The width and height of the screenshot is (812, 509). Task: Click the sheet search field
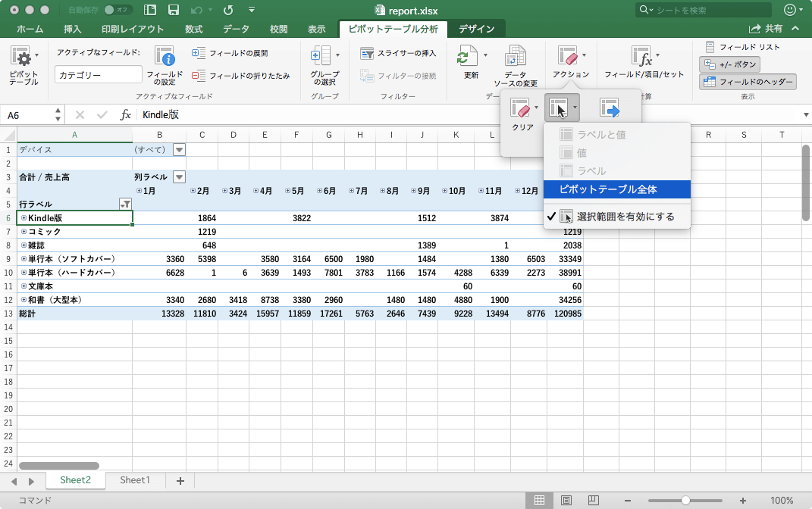click(704, 10)
